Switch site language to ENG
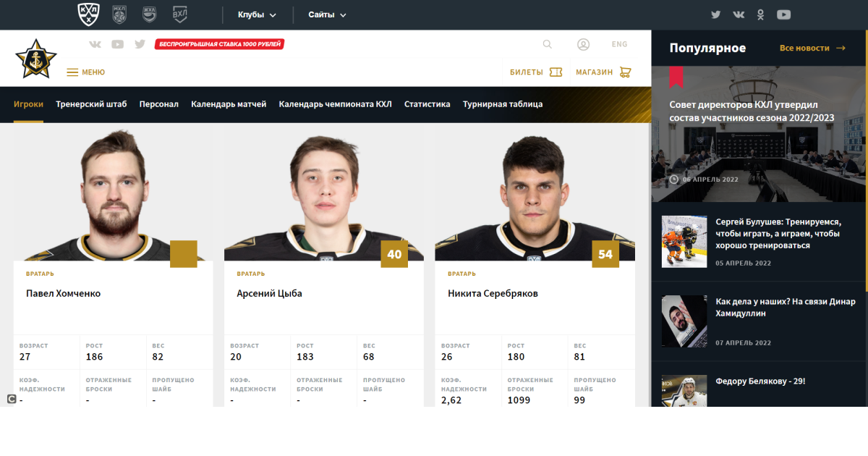The width and height of the screenshot is (868, 456). pos(619,44)
